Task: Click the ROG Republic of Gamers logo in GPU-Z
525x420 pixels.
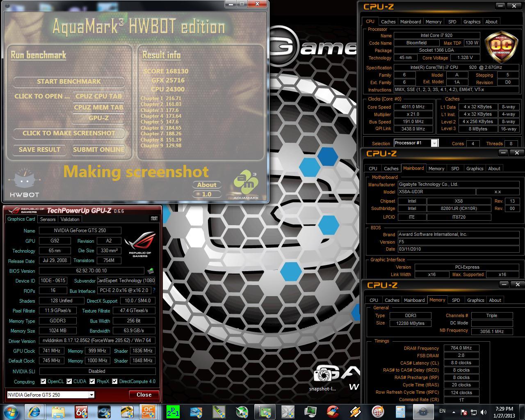Action: (x=140, y=245)
